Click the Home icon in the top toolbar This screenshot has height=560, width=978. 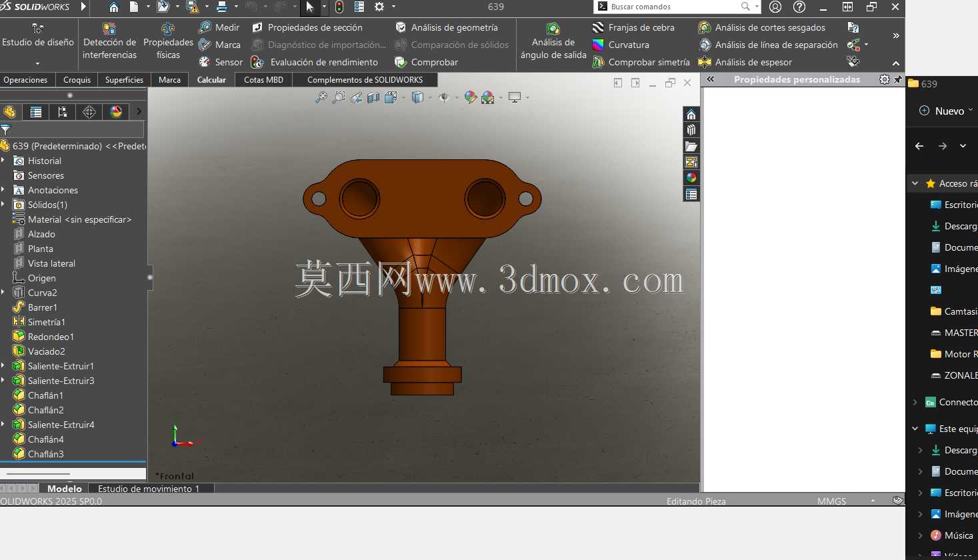[x=113, y=7]
